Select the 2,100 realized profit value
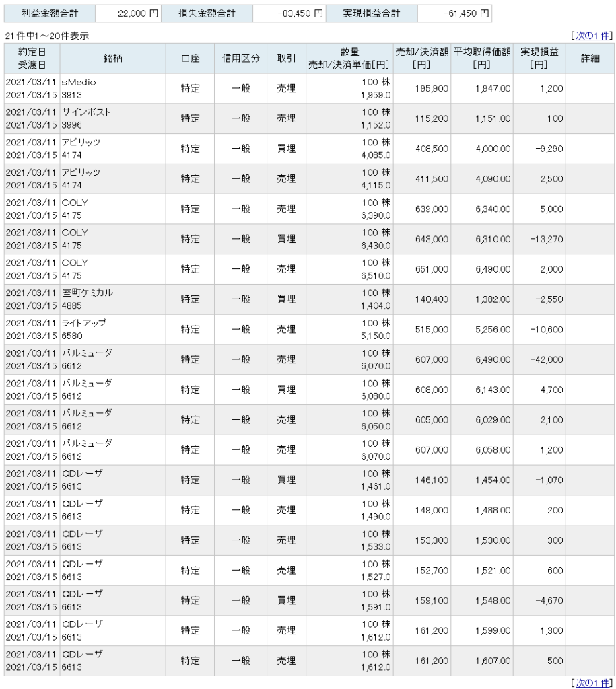This screenshot has width=616, height=689. [x=552, y=420]
